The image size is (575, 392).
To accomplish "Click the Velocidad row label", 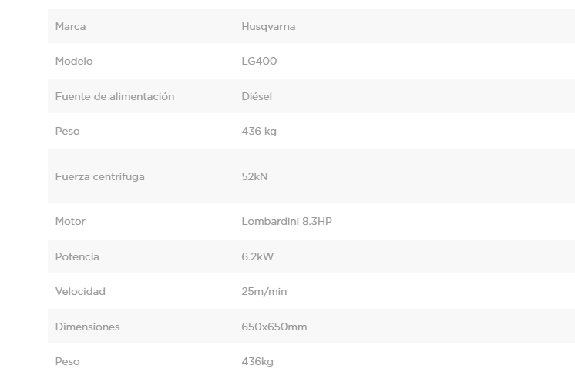I will [80, 292].
